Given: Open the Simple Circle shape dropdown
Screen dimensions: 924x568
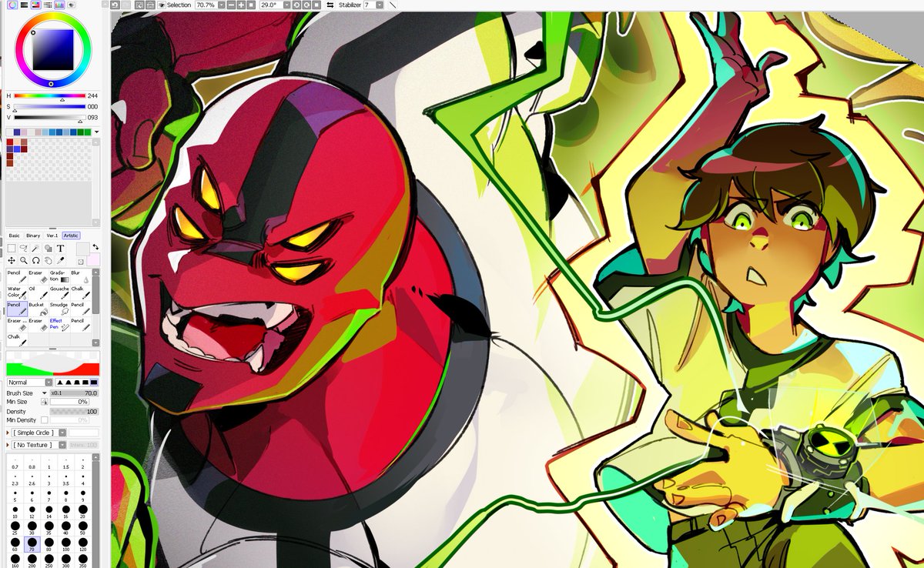Looking at the screenshot, I should tap(62, 433).
